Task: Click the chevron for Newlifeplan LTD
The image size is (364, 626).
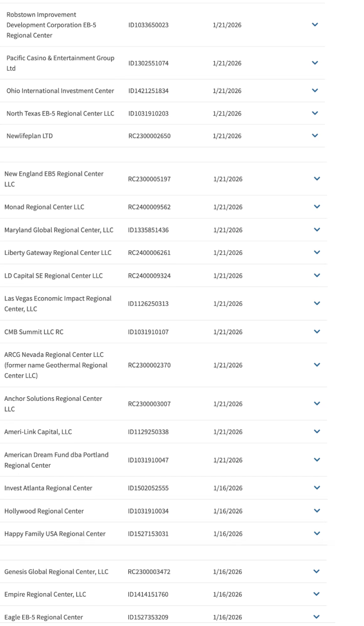Action: point(316,136)
